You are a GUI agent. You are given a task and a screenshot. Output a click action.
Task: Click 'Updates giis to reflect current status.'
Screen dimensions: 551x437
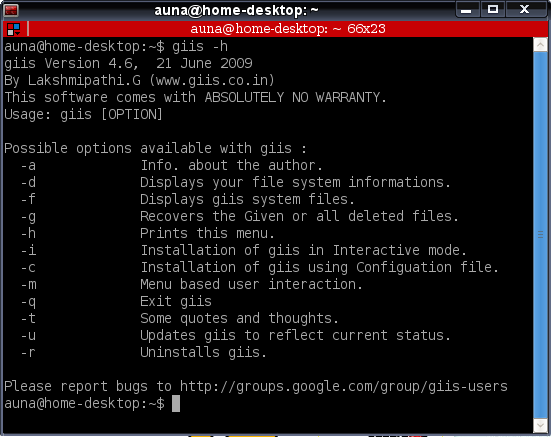coord(295,335)
